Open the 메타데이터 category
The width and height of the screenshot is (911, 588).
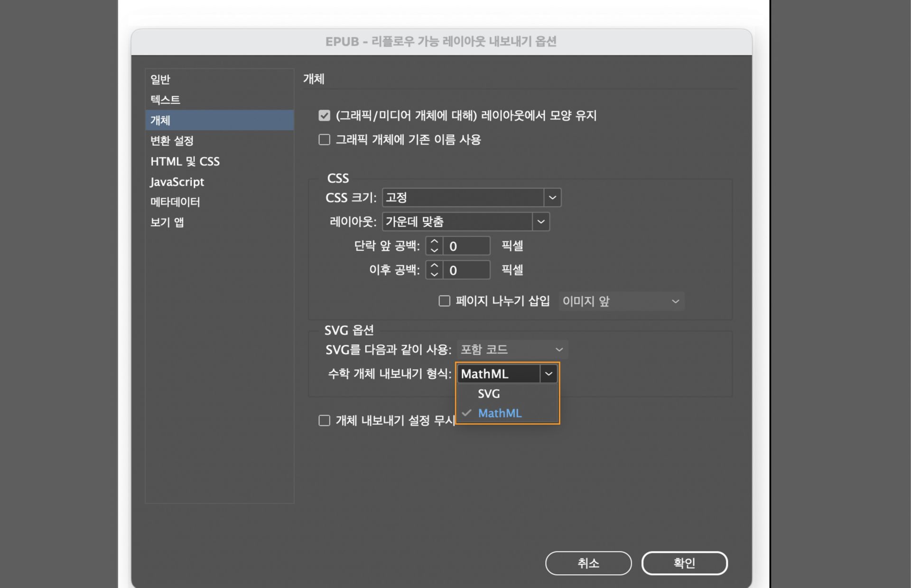coord(175,202)
